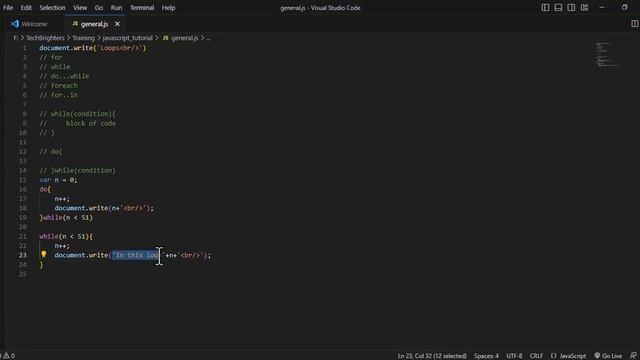Open the Terminal menu

(142, 8)
